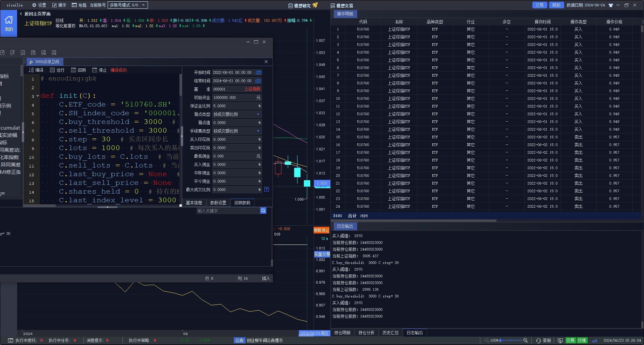
Task: Click the rocket icon beside 模型研究
Action: pyautogui.click(x=315, y=5)
